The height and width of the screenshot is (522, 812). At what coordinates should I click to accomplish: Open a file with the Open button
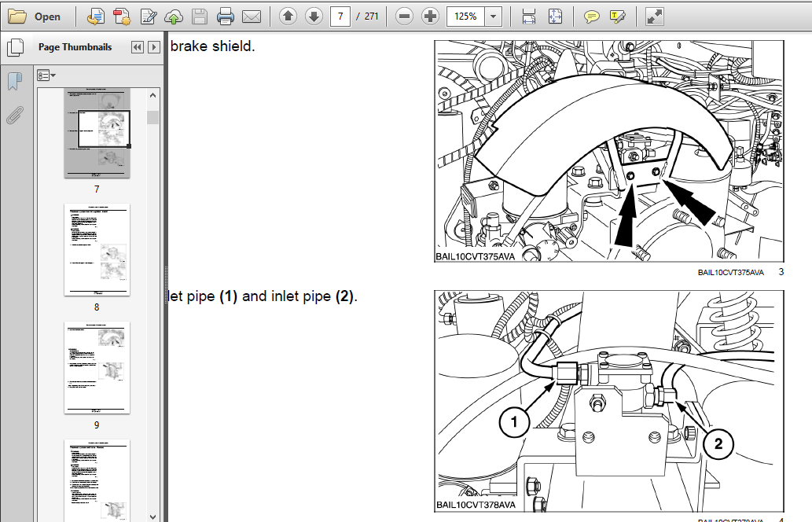(x=34, y=17)
